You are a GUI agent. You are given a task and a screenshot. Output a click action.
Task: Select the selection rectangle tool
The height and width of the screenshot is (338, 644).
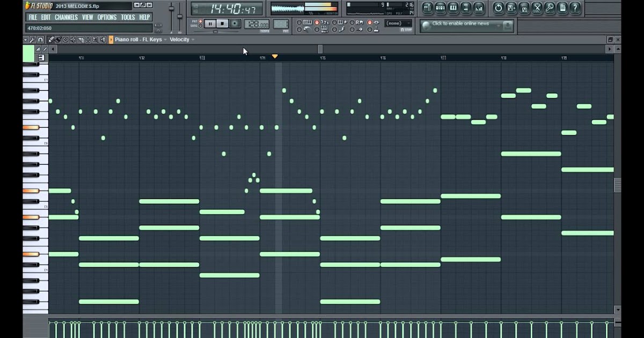pos(87,40)
